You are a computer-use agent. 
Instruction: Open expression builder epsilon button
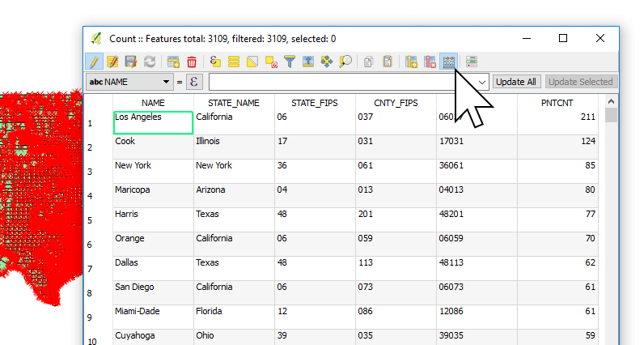[194, 82]
